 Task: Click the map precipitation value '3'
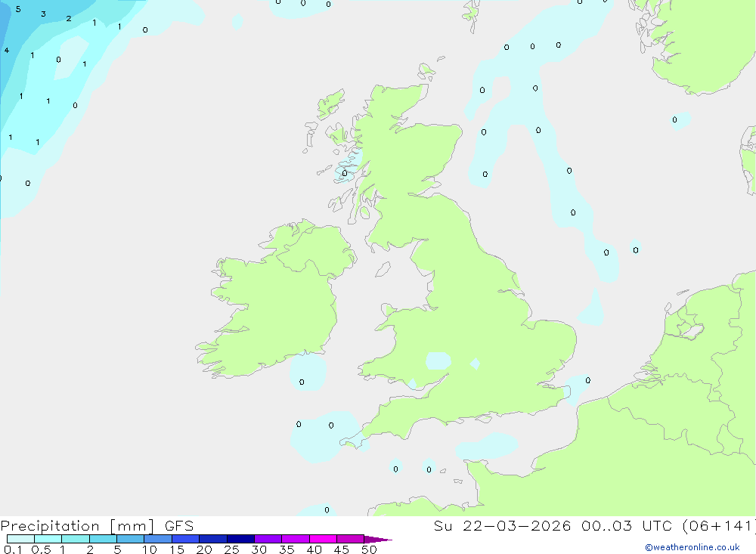coord(43,14)
